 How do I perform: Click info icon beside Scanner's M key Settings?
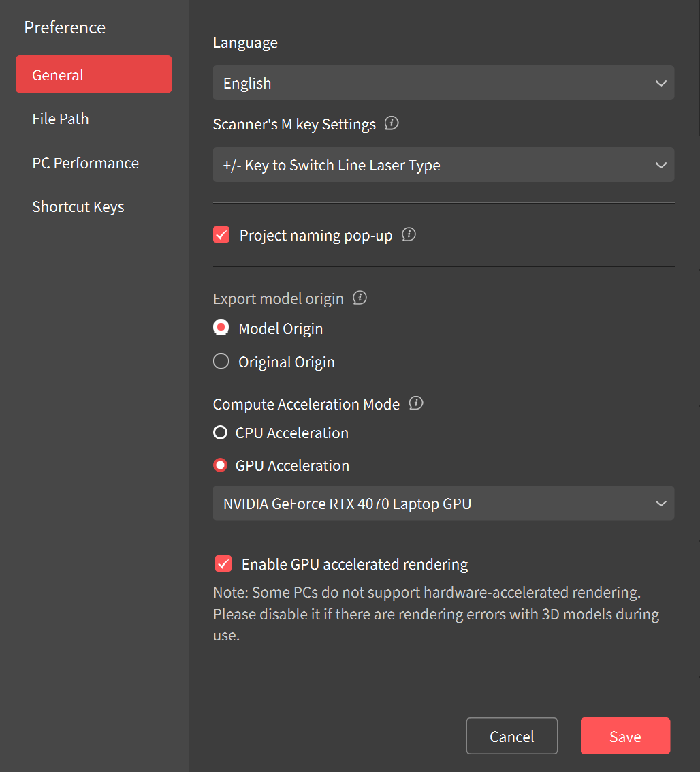click(x=392, y=124)
